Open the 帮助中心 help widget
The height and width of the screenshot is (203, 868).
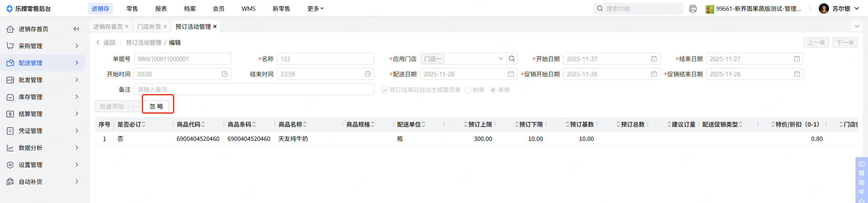click(x=862, y=180)
